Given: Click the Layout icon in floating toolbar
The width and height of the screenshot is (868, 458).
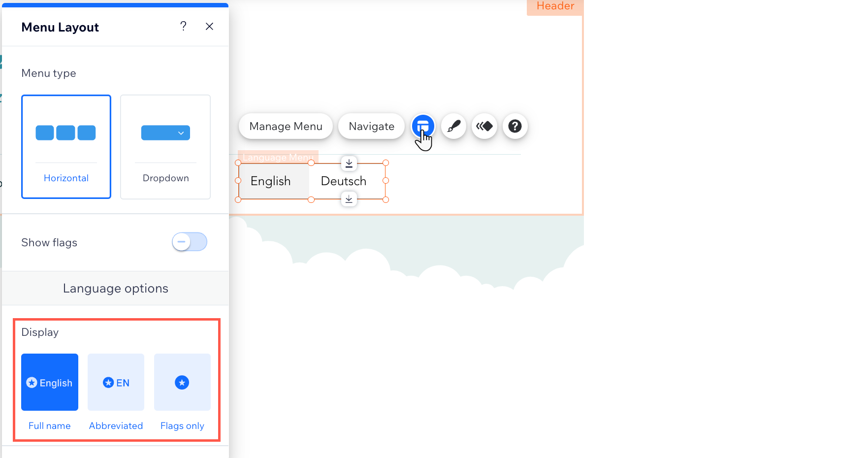Looking at the screenshot, I should (423, 126).
